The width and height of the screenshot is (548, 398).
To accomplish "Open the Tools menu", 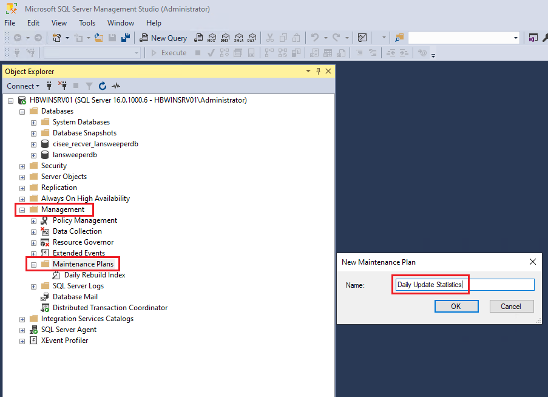I will coord(87,23).
